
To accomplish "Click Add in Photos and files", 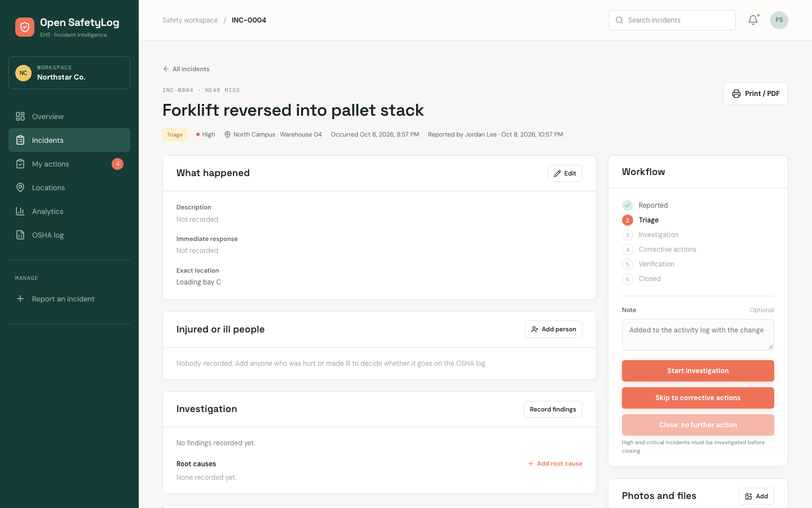I will click(756, 496).
